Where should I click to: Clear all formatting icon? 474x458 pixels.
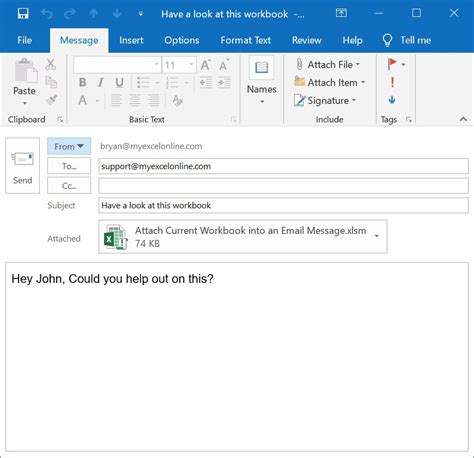(x=177, y=100)
